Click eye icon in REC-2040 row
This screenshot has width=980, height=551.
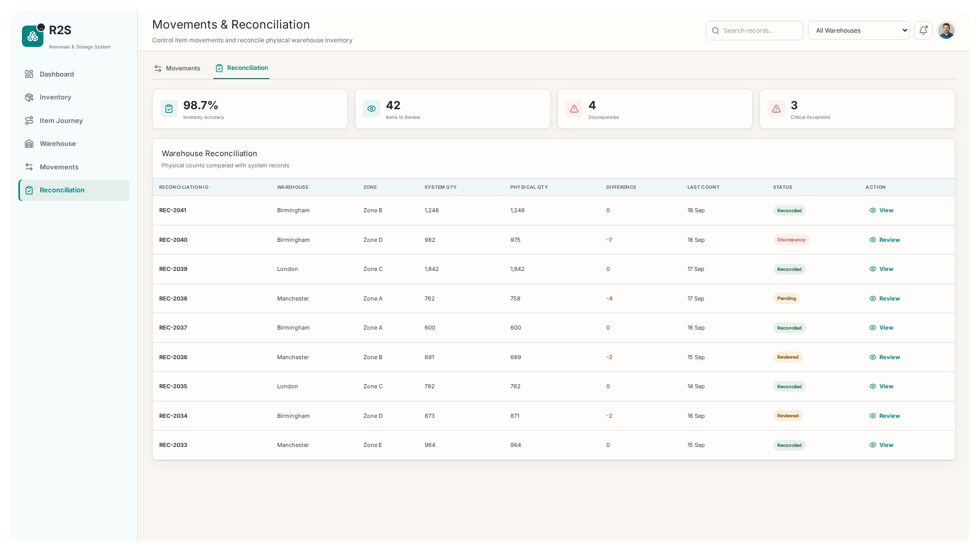[873, 240]
